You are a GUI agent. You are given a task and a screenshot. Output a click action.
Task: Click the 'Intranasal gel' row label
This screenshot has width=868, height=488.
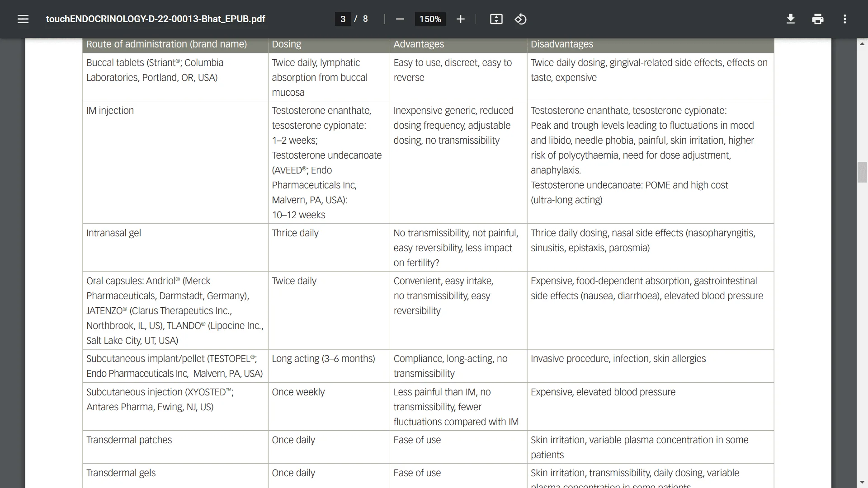point(113,233)
